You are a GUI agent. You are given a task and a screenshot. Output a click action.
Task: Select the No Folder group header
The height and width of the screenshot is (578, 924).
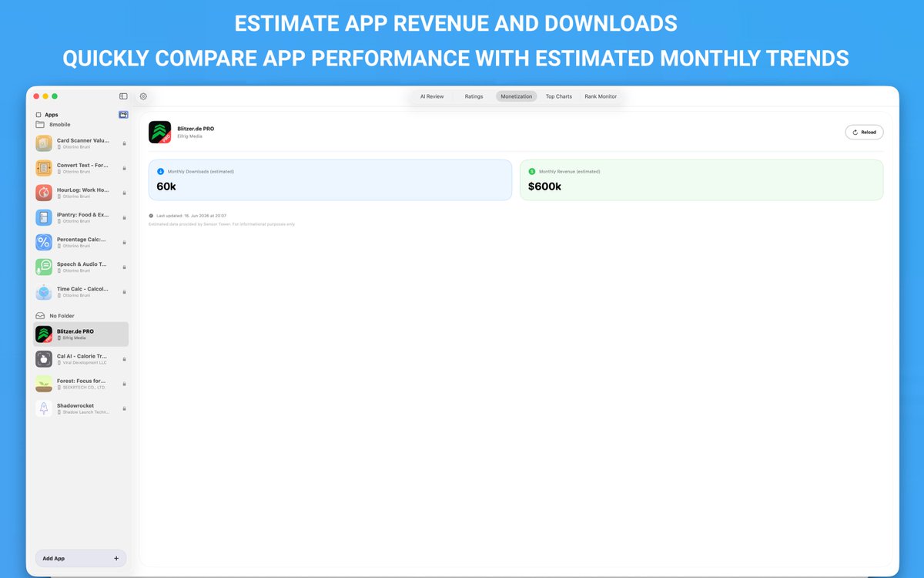point(81,316)
